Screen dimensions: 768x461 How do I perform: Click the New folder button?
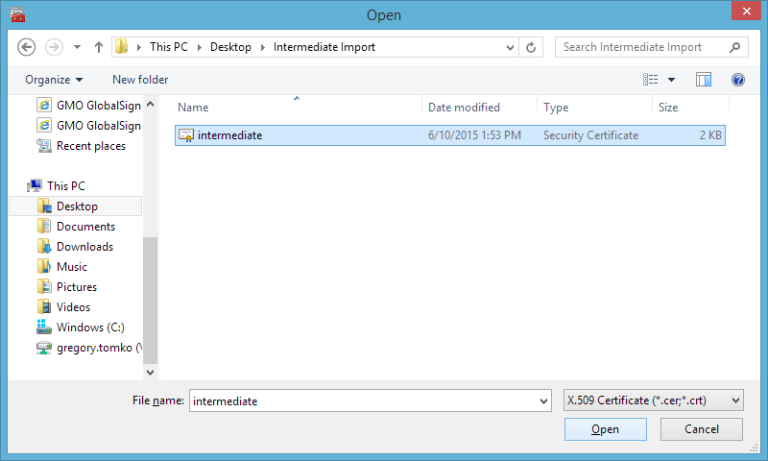click(140, 79)
